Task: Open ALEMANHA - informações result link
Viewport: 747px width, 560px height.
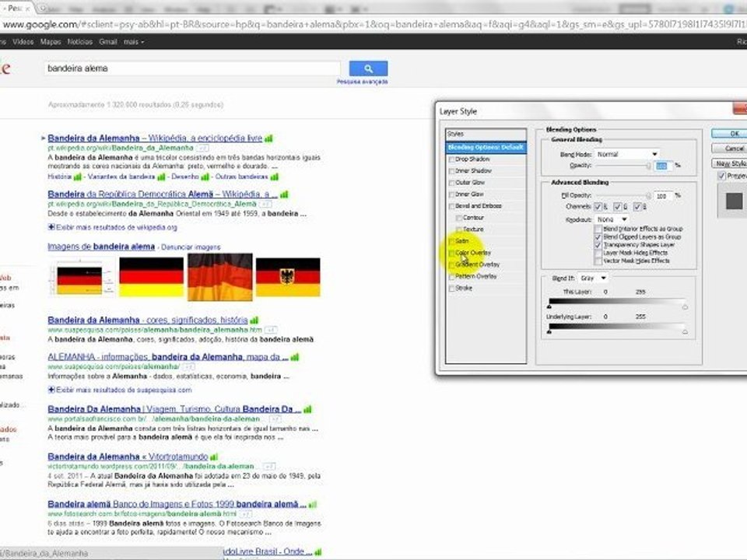Action: coord(168,357)
